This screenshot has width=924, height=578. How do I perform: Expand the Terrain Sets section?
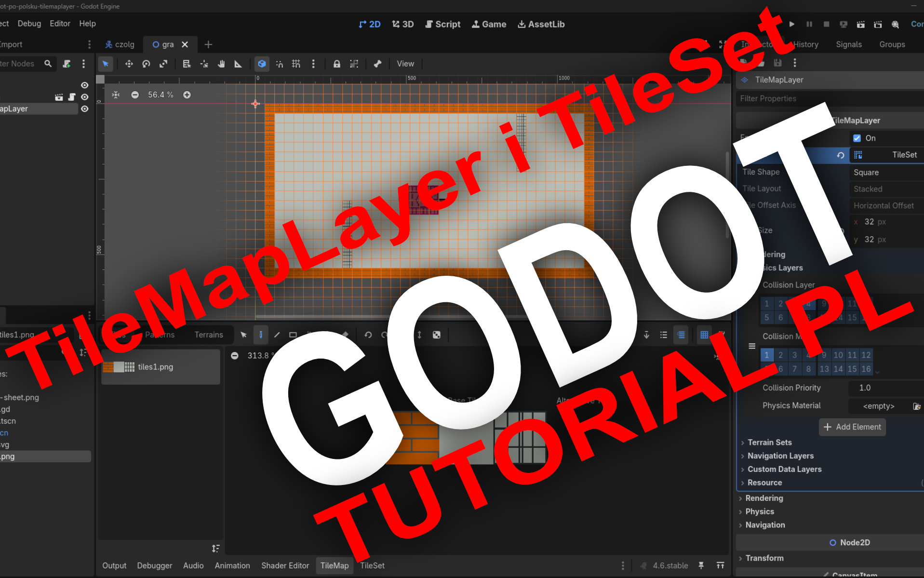pos(769,442)
